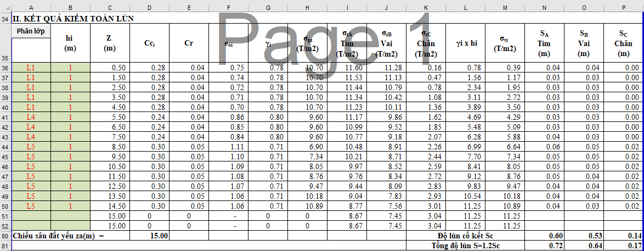The width and height of the screenshot is (644, 251).
Task: Select column K header
Action: (x=426, y=7)
